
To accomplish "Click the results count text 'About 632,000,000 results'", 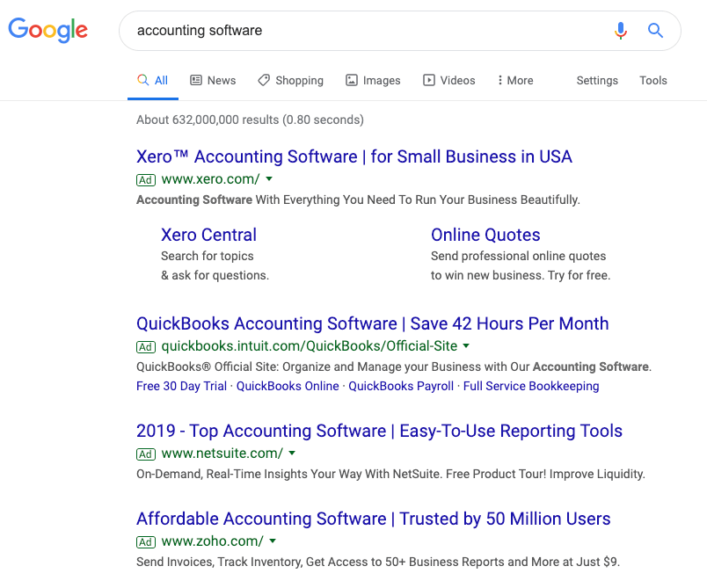I will 208,120.
